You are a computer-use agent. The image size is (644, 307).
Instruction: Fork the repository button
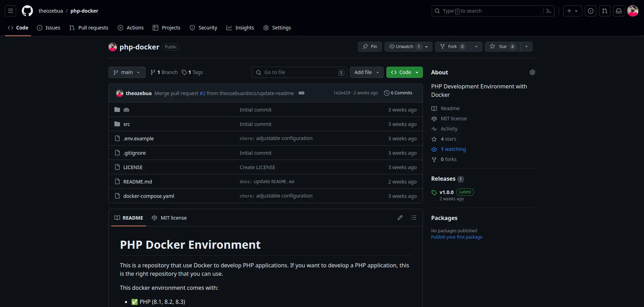coord(452,47)
